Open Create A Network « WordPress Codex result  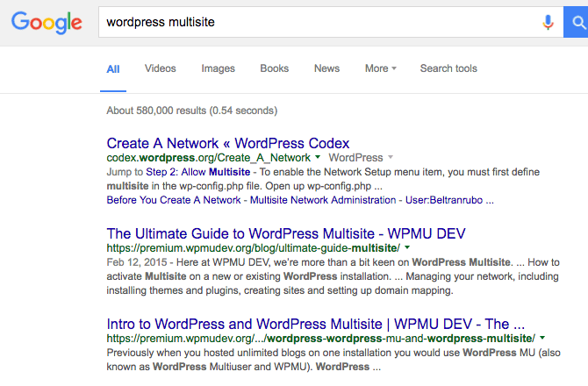pos(228,144)
